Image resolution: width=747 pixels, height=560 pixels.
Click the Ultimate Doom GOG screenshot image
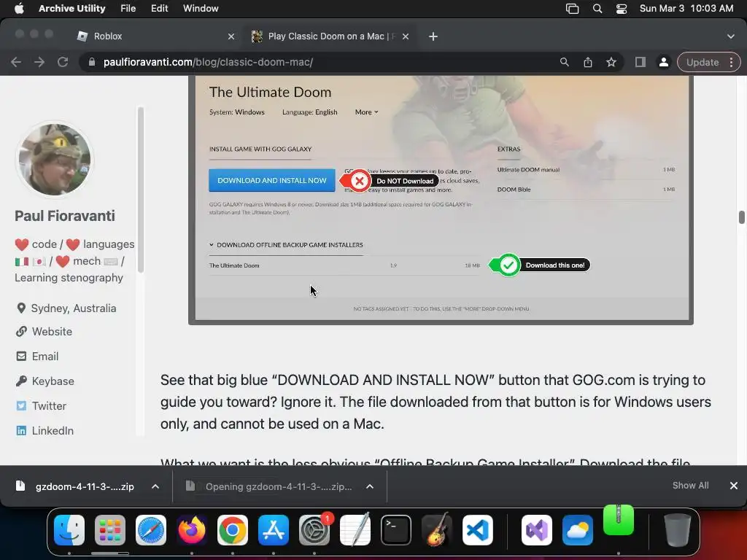[x=441, y=200]
